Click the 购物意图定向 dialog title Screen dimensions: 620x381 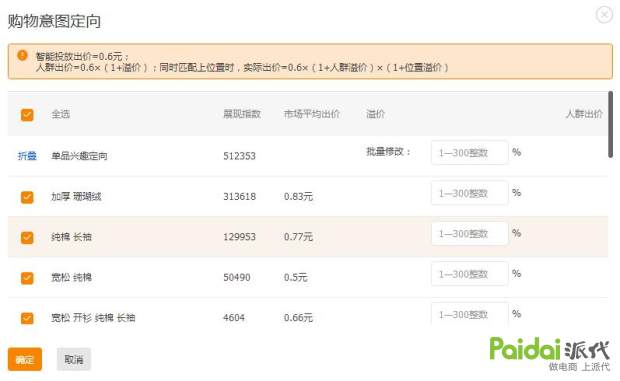(x=54, y=21)
